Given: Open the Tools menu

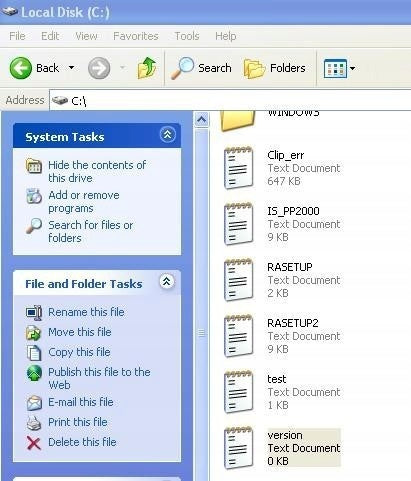Looking at the screenshot, I should click(187, 36).
